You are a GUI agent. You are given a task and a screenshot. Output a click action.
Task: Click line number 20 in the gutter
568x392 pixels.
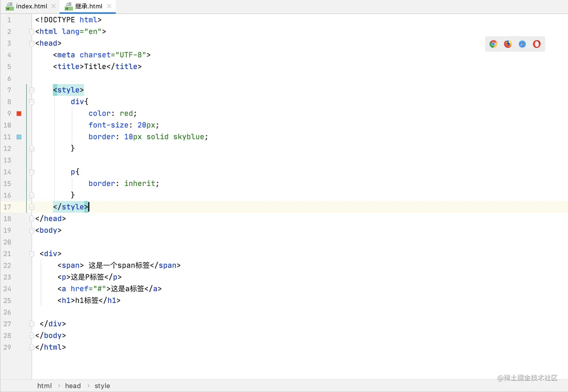coord(7,242)
